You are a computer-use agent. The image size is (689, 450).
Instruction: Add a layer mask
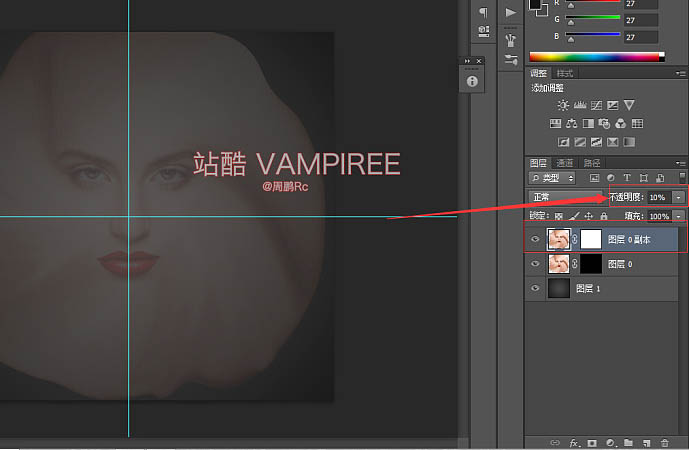(x=592, y=443)
